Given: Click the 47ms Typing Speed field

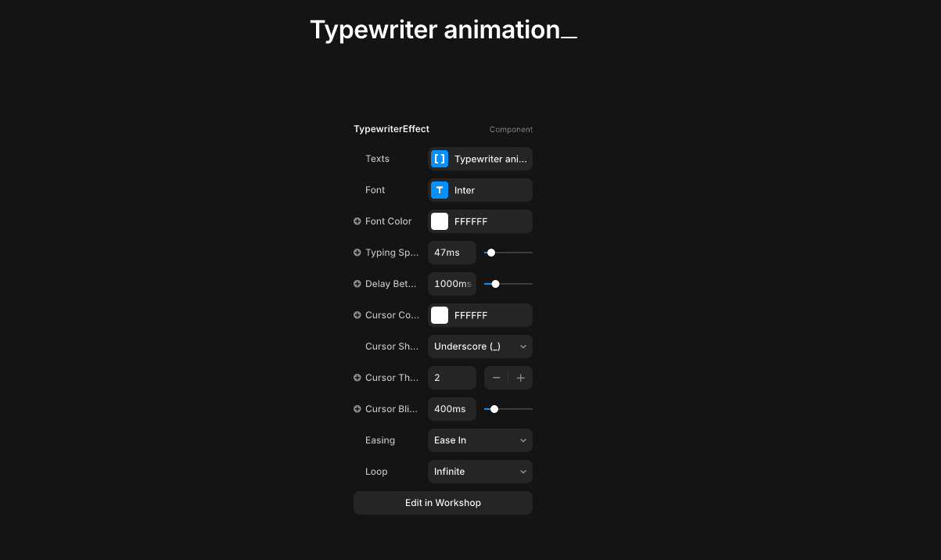Looking at the screenshot, I should click(452, 253).
